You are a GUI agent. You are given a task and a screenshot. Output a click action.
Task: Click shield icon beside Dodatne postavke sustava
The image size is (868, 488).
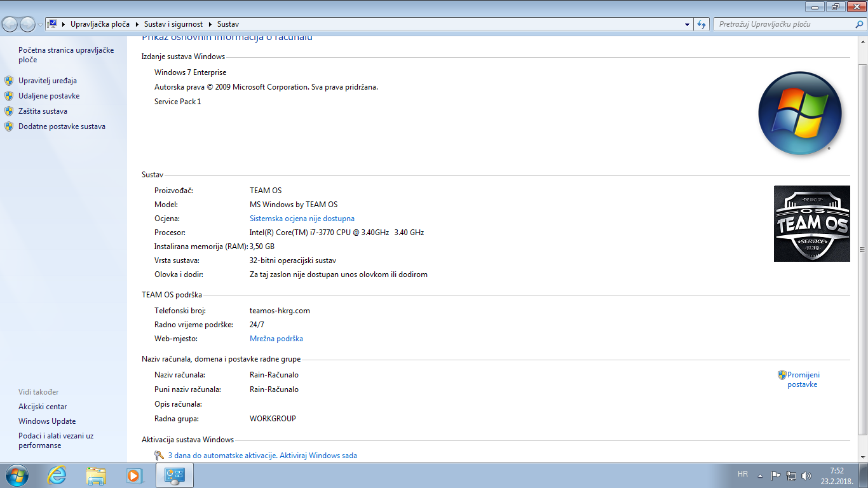(x=9, y=126)
